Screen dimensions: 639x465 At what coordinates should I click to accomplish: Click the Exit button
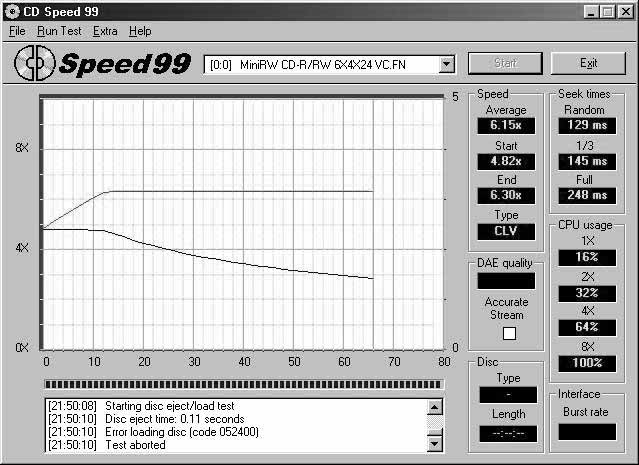(x=589, y=64)
